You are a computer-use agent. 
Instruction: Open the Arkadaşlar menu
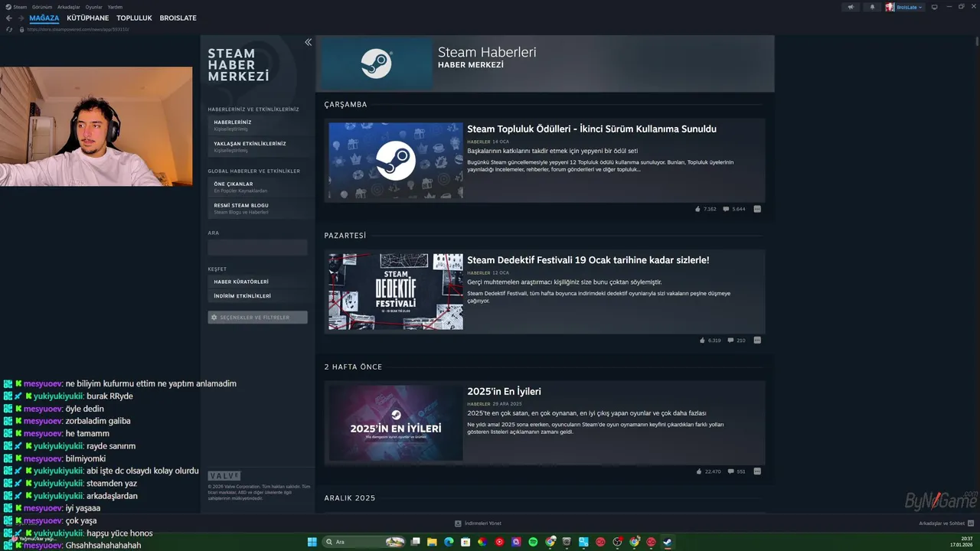pos(69,7)
